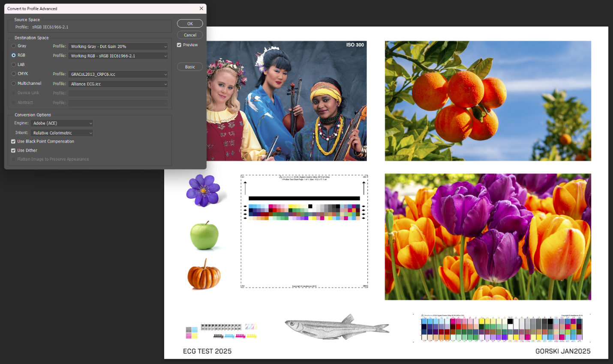
Task: Click the green apple image
Action: pos(204,236)
